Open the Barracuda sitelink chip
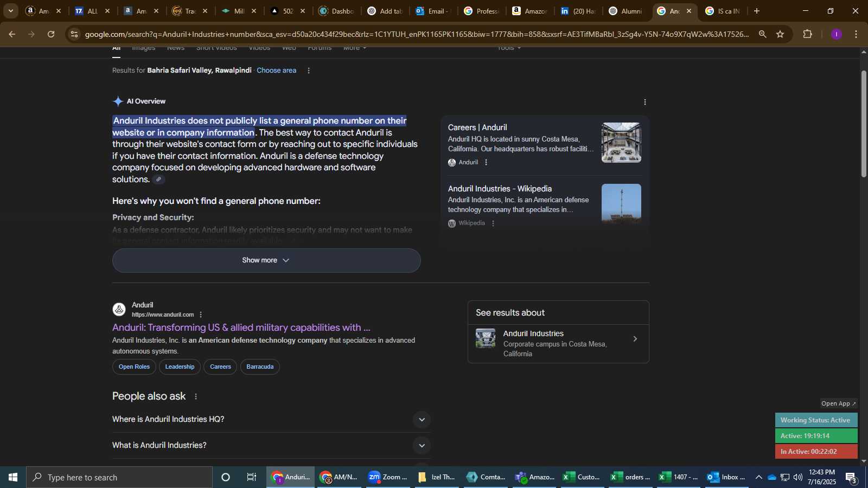The image size is (868, 488). coord(260,367)
